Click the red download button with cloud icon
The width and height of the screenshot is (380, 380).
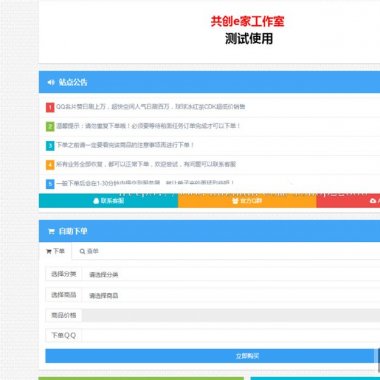click(x=348, y=201)
